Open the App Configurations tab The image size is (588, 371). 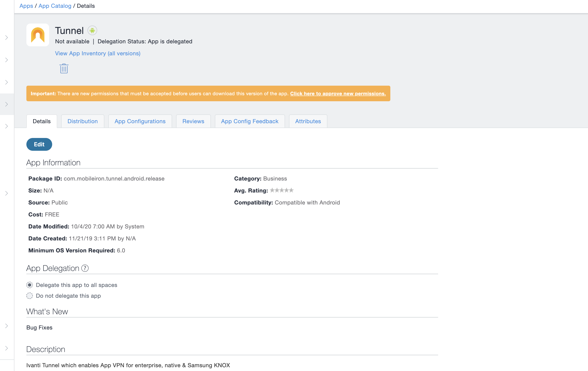140,121
